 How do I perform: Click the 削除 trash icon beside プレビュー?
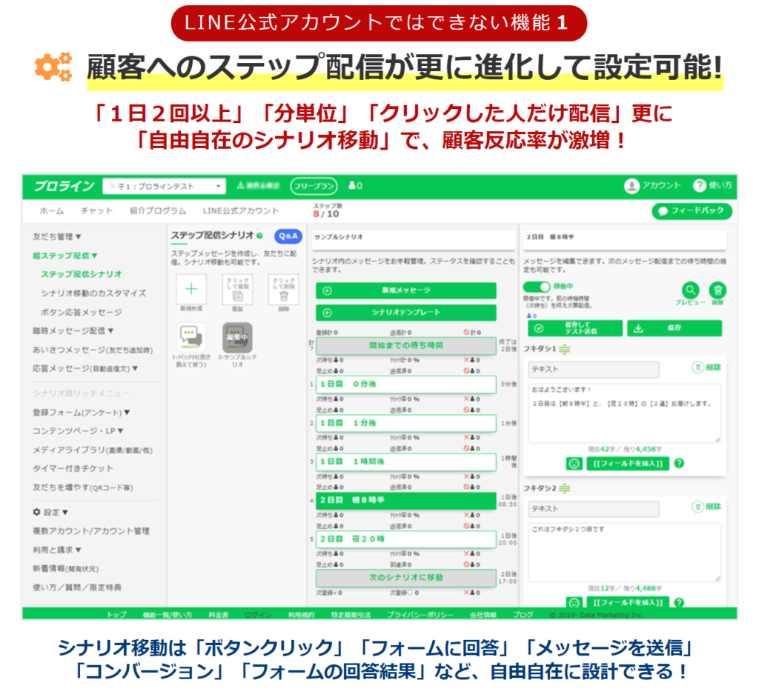point(717,289)
